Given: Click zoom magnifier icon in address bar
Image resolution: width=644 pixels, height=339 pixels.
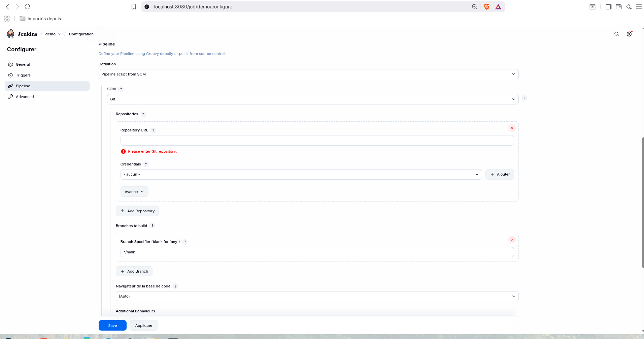Looking at the screenshot, I should coord(474,7).
